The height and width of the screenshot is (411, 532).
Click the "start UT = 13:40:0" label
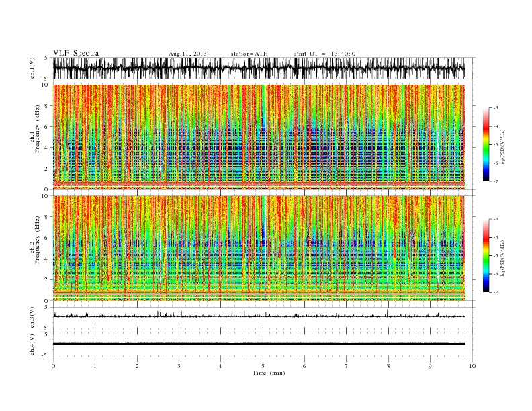tap(324, 54)
